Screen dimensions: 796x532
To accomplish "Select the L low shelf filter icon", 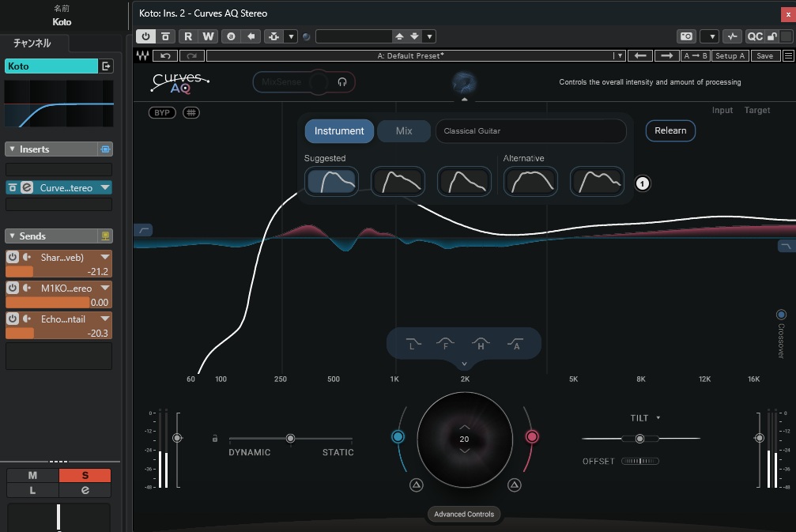I will click(x=413, y=344).
